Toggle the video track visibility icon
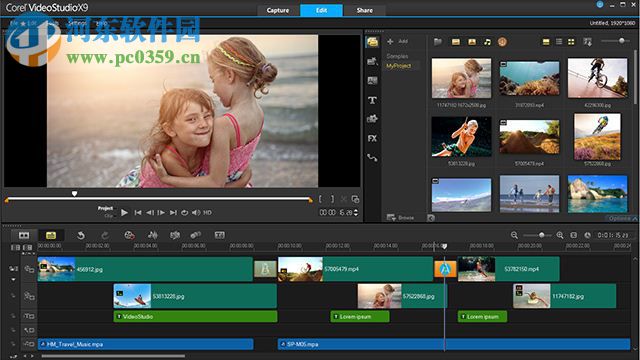The image size is (640, 360). coord(29,269)
